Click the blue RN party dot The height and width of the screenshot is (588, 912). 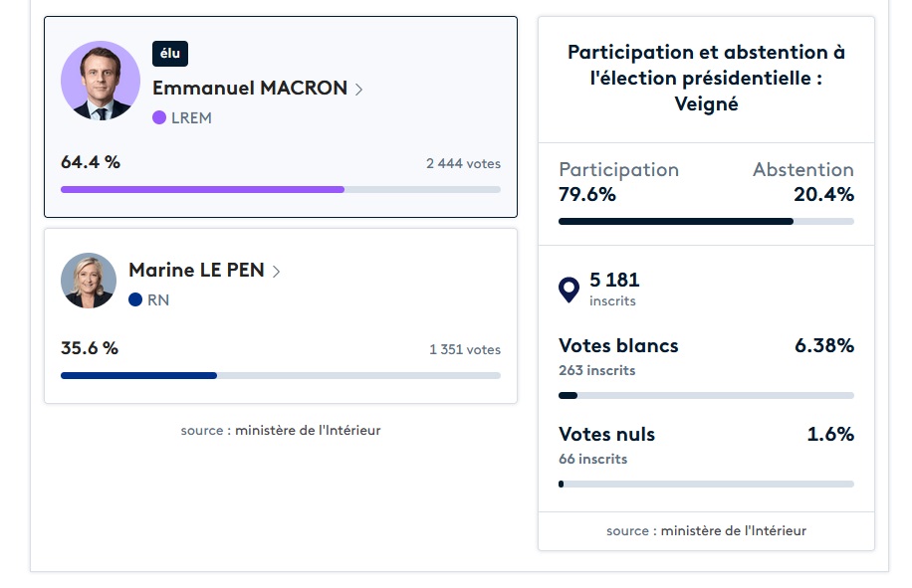137,297
